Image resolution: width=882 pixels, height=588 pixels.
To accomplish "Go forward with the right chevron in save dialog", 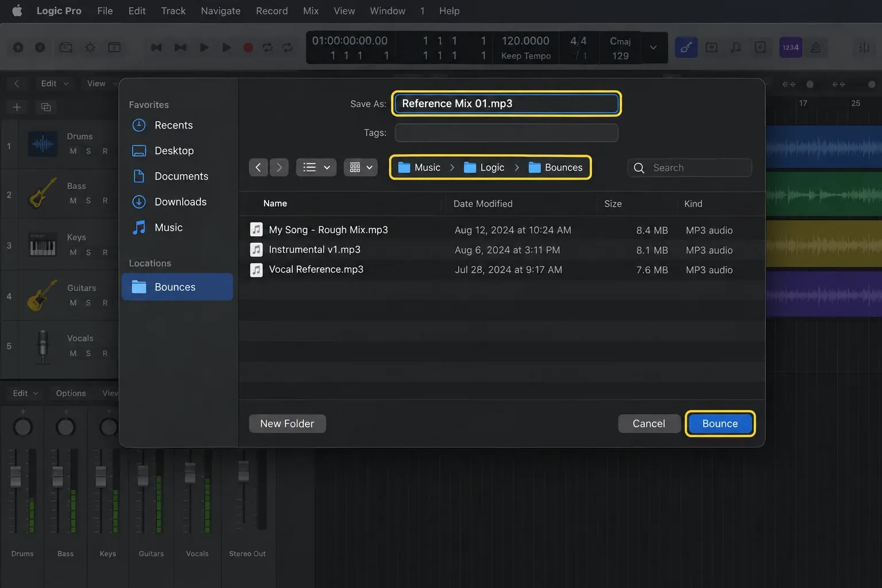I will click(279, 167).
